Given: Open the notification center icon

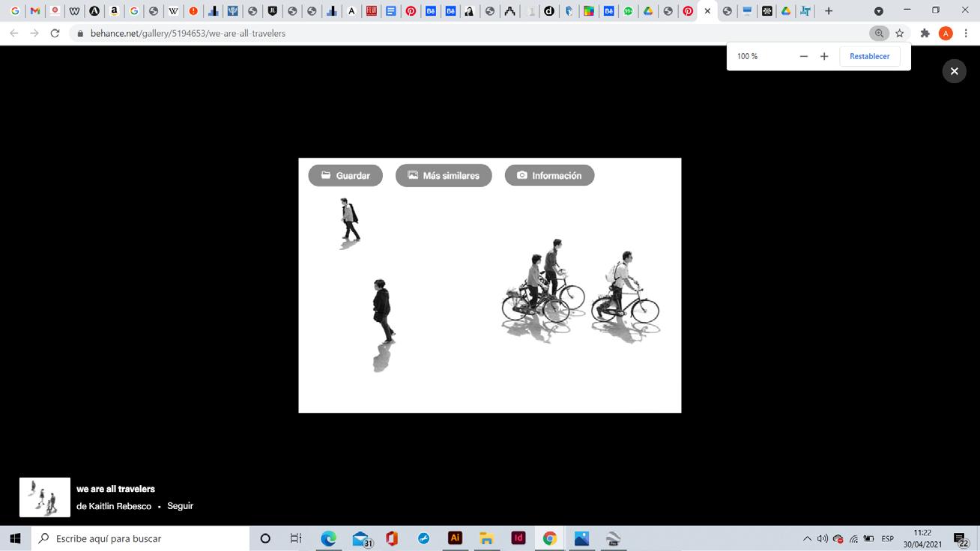Looking at the screenshot, I should pos(961,538).
